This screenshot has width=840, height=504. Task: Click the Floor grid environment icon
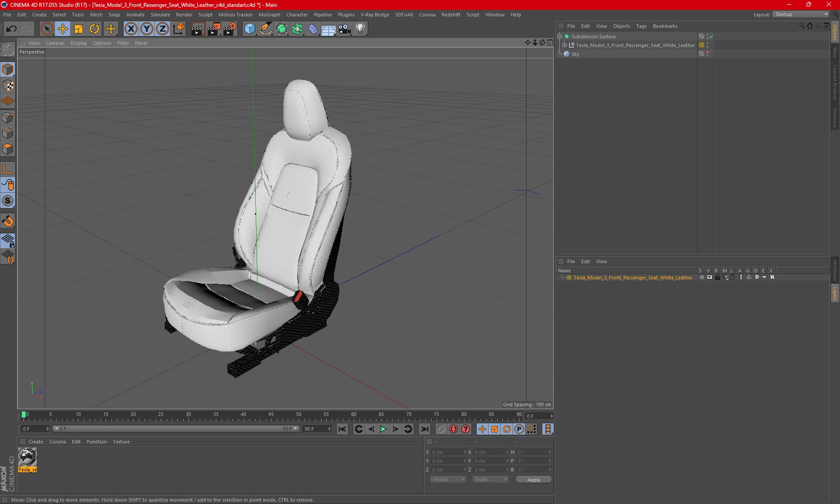coord(329,29)
